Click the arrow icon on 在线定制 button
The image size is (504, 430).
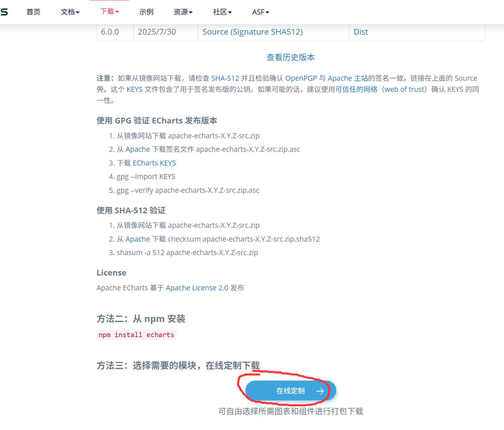[x=320, y=391]
